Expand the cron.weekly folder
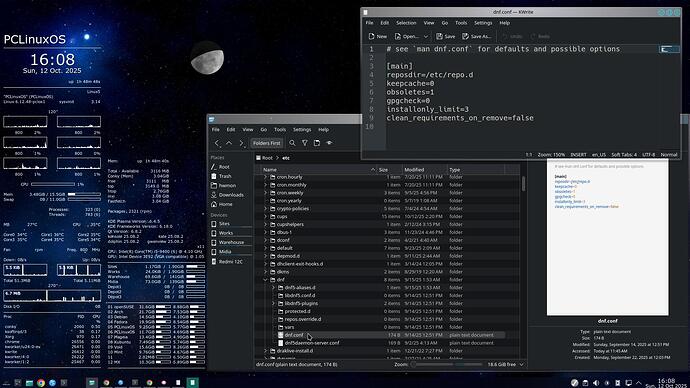 [x=265, y=193]
